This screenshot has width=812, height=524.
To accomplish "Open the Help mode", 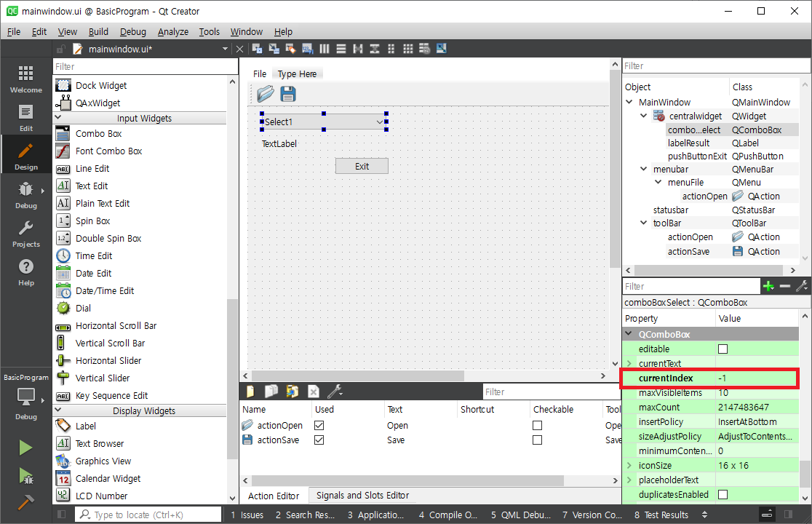I will click(x=26, y=273).
